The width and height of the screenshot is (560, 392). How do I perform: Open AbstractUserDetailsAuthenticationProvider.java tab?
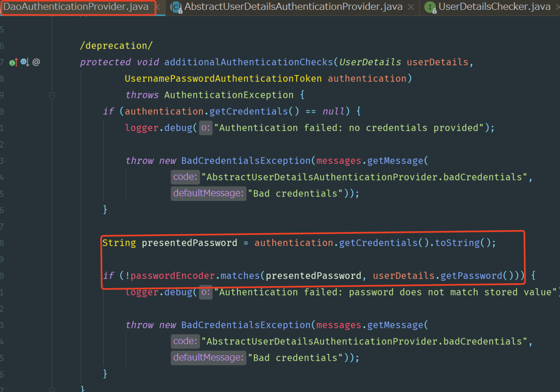tap(293, 7)
